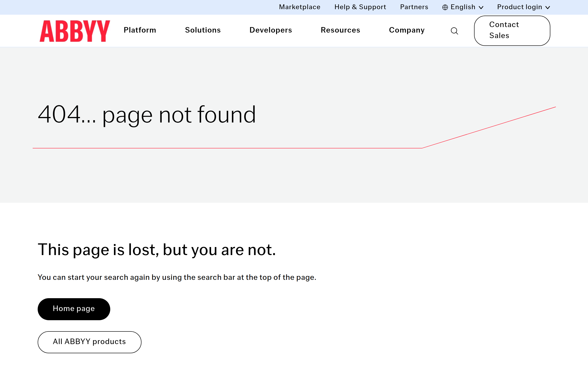Open the Solutions menu
Viewport: 588px width, 367px height.
click(x=203, y=30)
